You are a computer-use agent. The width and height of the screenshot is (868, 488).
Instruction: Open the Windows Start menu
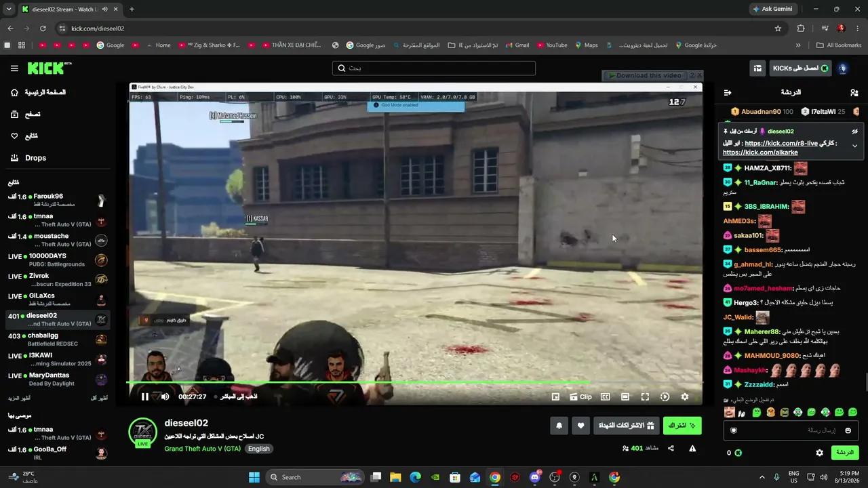pyautogui.click(x=254, y=477)
